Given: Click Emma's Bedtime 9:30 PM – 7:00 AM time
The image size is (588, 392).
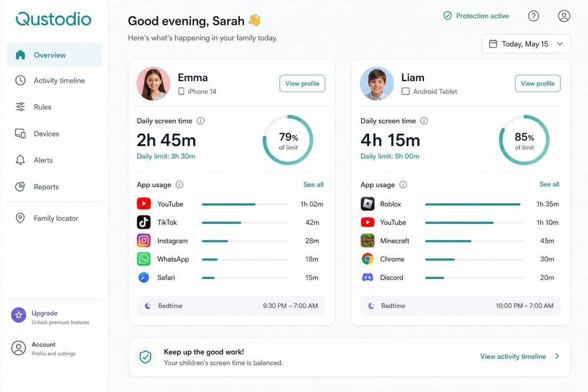Looking at the screenshot, I should (x=290, y=306).
